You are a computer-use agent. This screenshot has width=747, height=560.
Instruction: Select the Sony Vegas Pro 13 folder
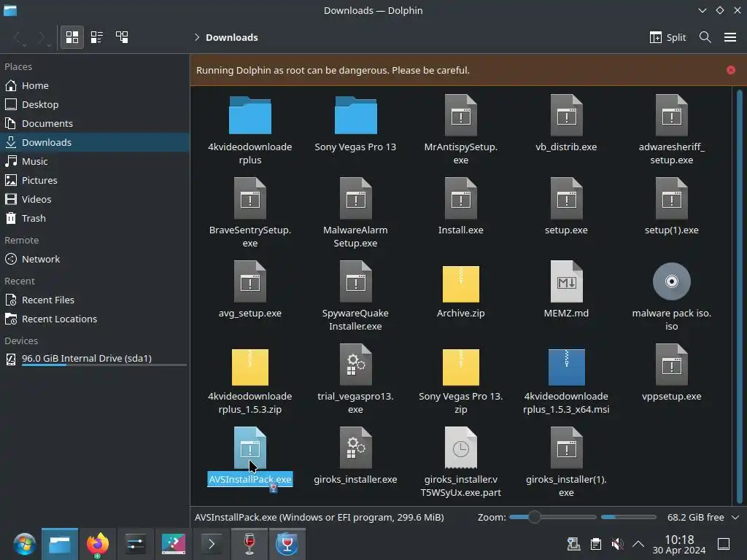(x=355, y=115)
